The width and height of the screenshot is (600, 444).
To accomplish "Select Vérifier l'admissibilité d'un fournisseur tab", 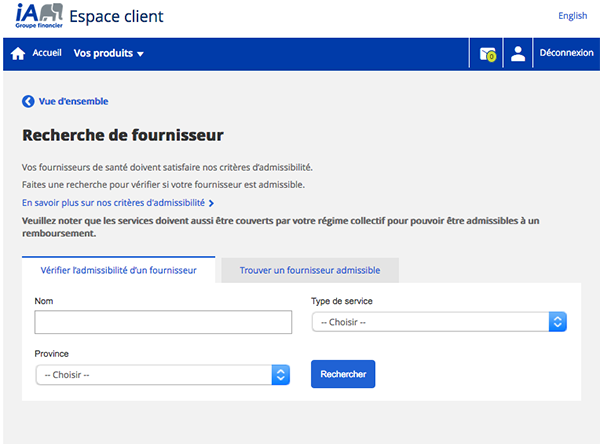I will tap(119, 270).
